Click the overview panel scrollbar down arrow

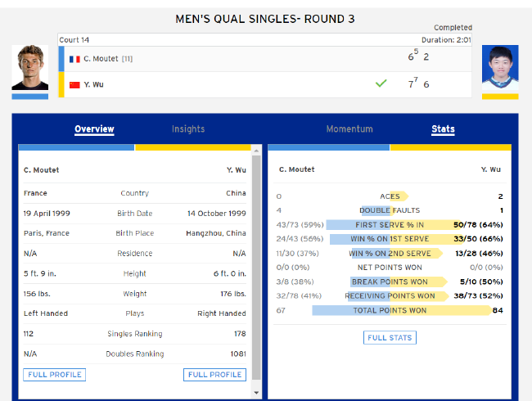256,393
